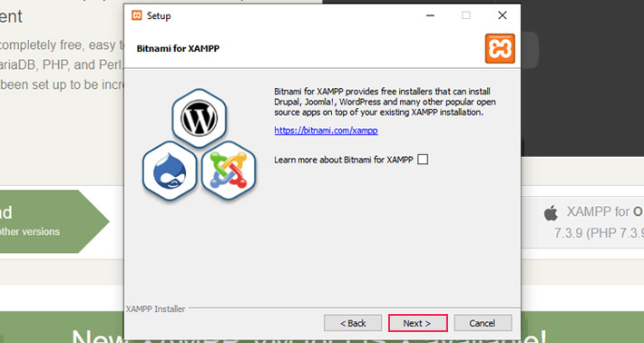Click the green download button on the webpage
This screenshot has width=644, height=343.
(54, 221)
